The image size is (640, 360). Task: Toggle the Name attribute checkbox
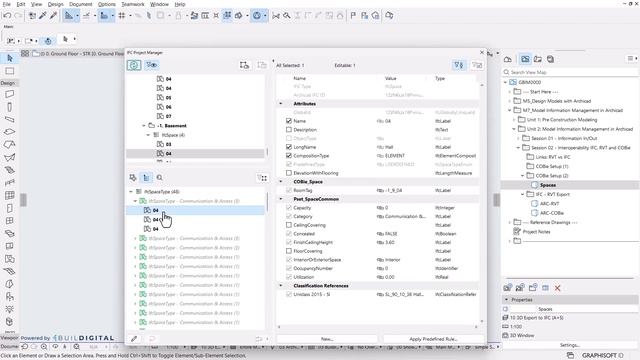(x=289, y=121)
